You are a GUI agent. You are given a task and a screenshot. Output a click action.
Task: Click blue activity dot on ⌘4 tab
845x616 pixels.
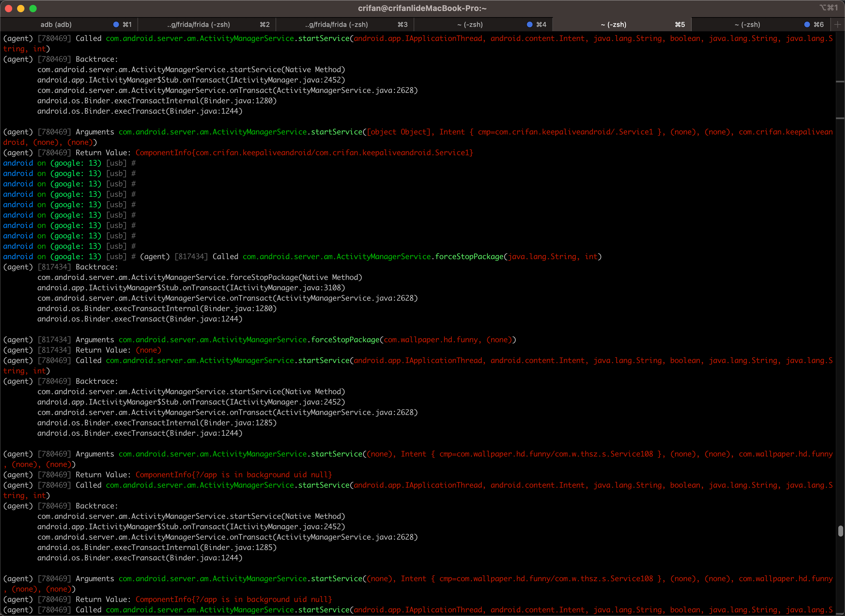tap(530, 25)
